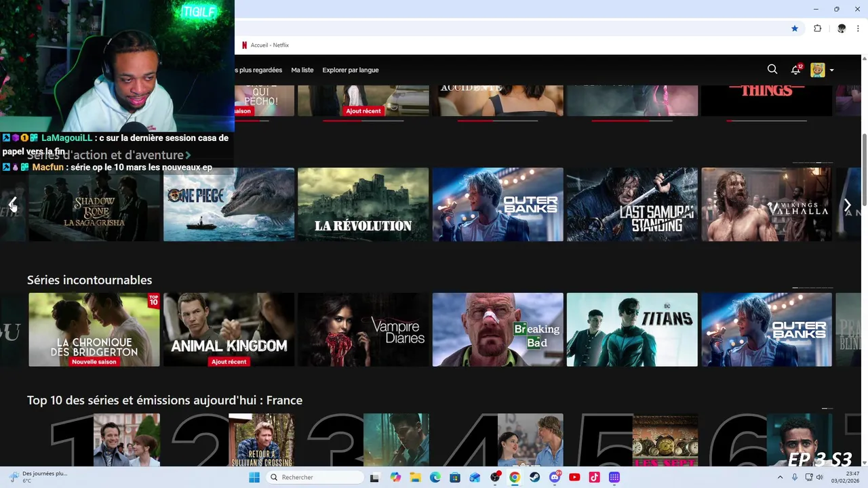Open the rank 1 Top 10 title
Image resolution: width=868 pixels, height=488 pixels.
pyautogui.click(x=127, y=440)
